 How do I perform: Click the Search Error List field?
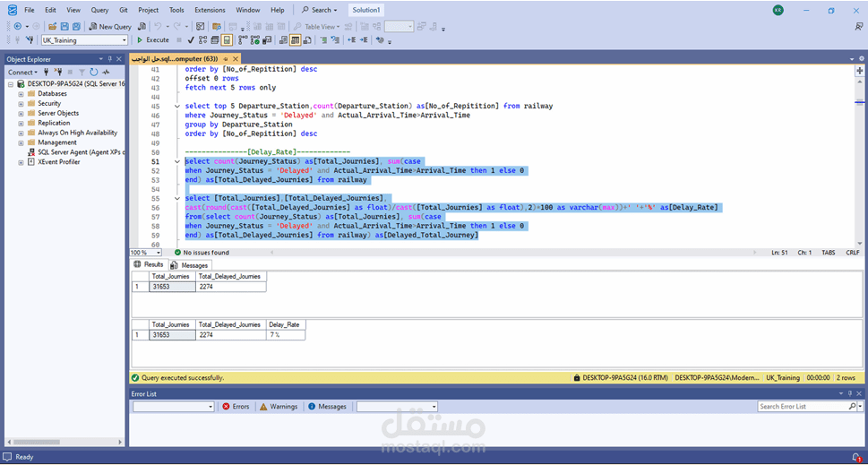[x=803, y=407]
